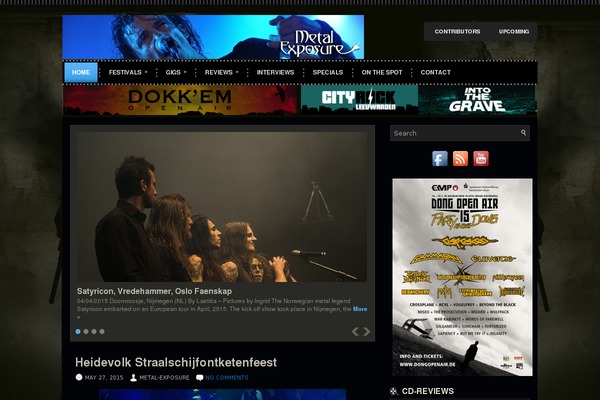Select the fourth slider dot
The image size is (600, 400).
[x=102, y=331]
